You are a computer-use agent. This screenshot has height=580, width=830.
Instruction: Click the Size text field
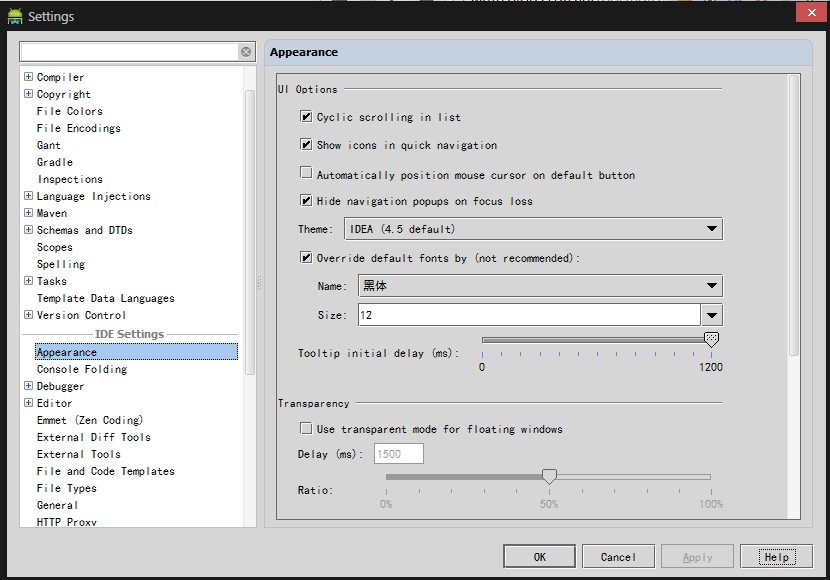coord(529,315)
